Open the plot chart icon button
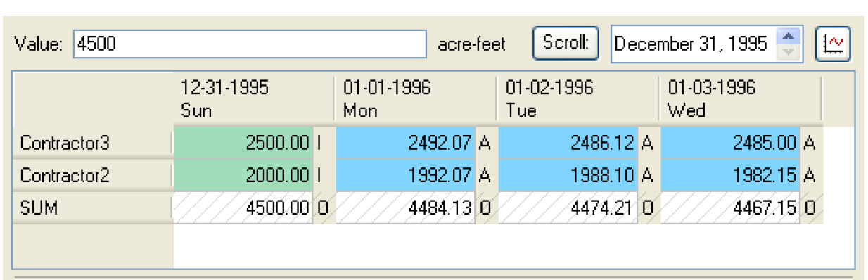This screenshot has height=280, width=868. [x=834, y=44]
